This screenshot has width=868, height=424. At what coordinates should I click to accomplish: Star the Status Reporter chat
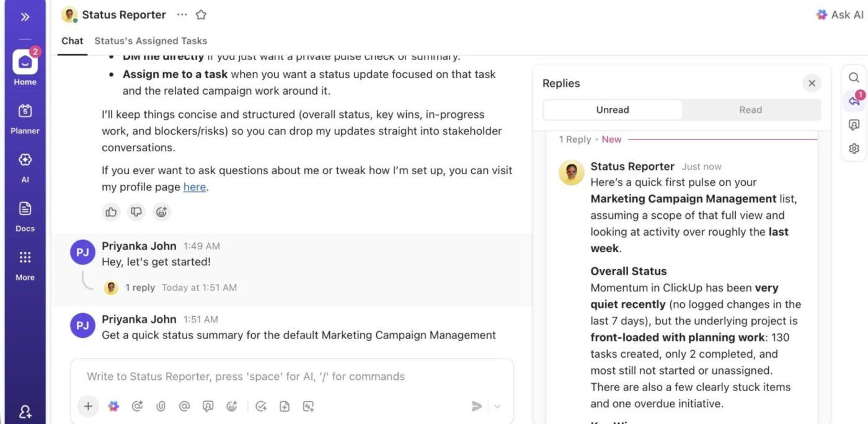200,14
